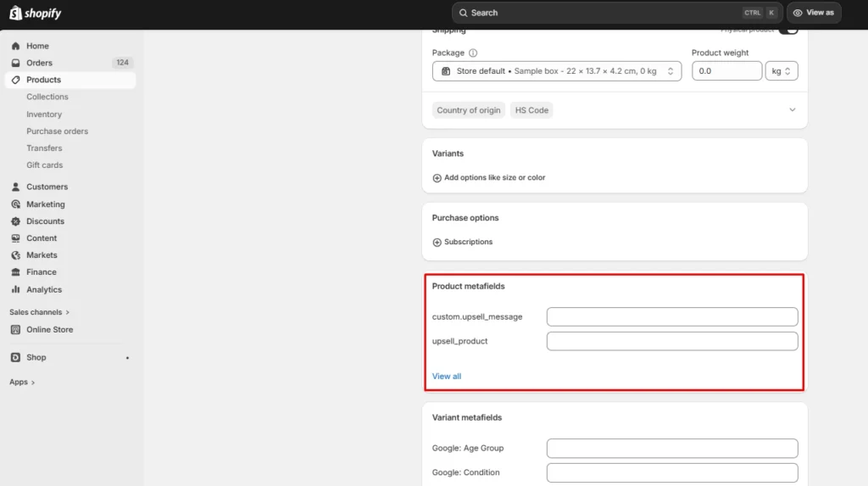Click the View all metafields link

[447, 377]
